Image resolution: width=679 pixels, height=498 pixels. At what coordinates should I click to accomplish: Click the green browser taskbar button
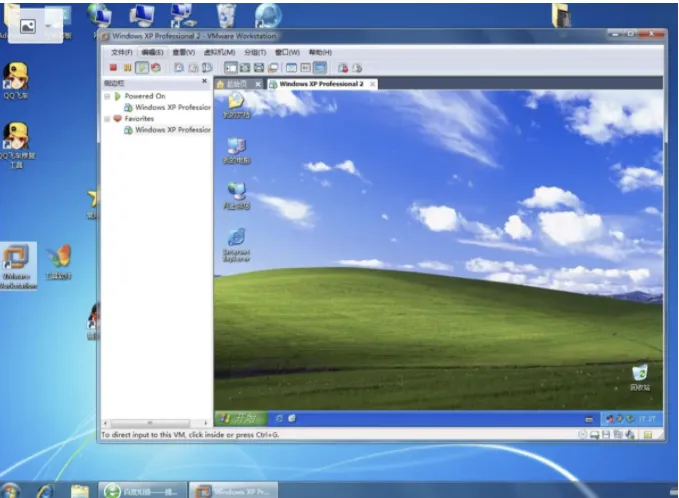[142, 491]
